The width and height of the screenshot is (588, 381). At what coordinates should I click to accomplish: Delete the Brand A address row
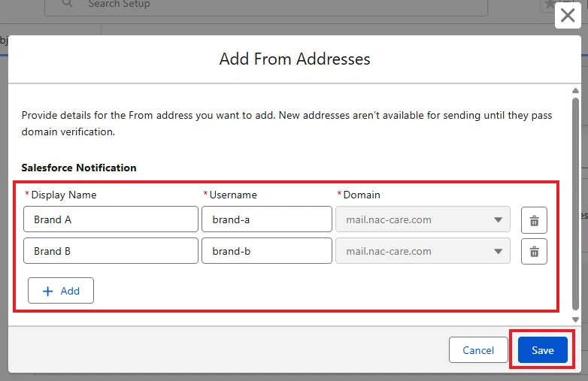click(534, 220)
